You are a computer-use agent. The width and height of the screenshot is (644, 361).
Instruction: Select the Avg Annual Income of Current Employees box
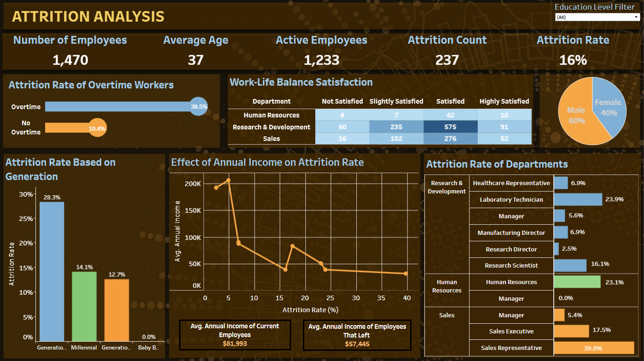click(235, 335)
